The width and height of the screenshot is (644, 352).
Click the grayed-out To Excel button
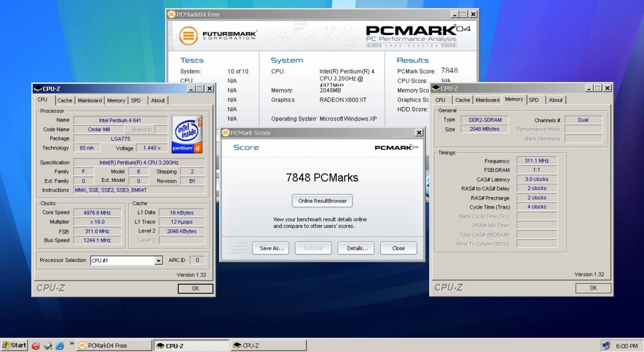(x=313, y=248)
